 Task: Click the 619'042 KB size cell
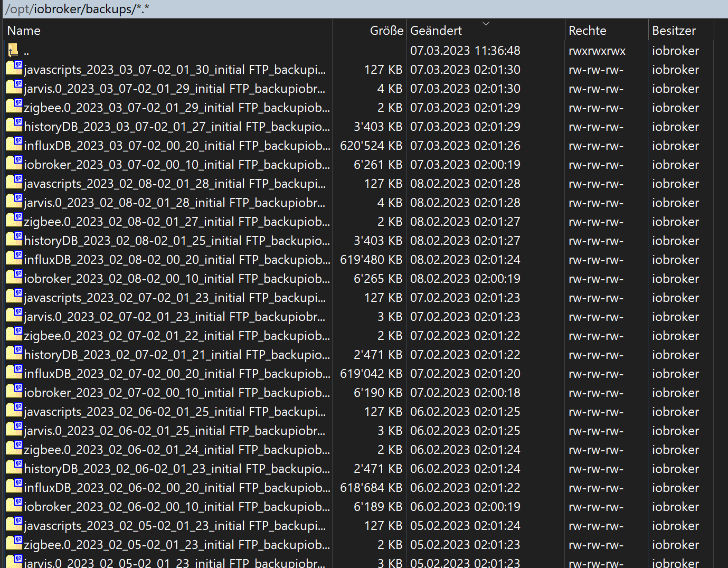pyautogui.click(x=371, y=374)
